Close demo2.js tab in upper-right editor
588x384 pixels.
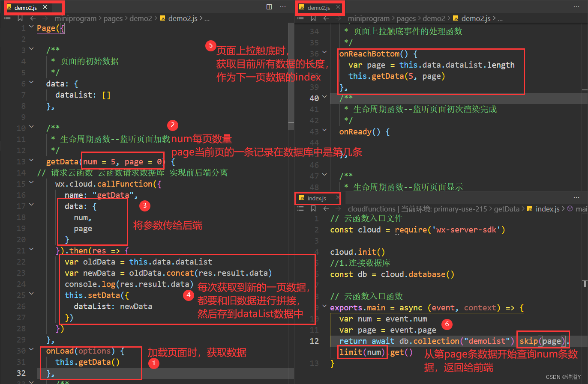(338, 7)
